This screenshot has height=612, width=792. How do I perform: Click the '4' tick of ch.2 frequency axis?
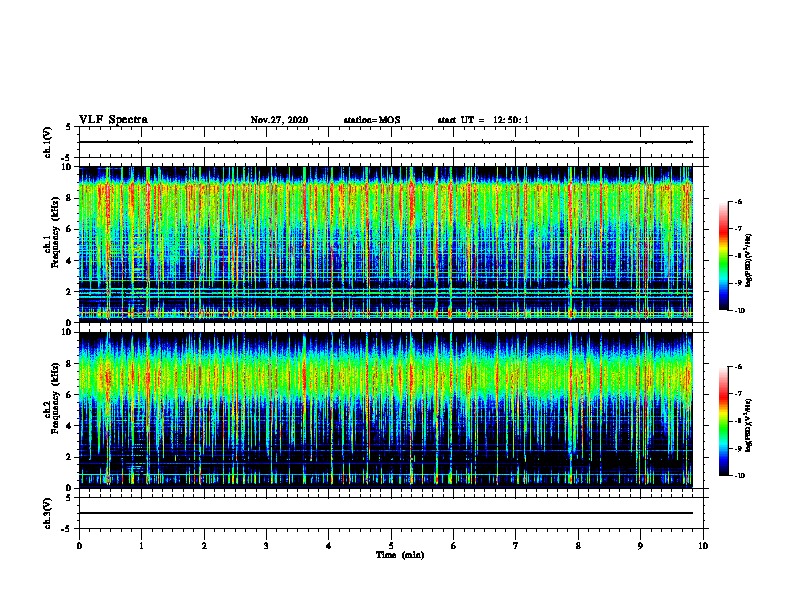tap(70, 426)
